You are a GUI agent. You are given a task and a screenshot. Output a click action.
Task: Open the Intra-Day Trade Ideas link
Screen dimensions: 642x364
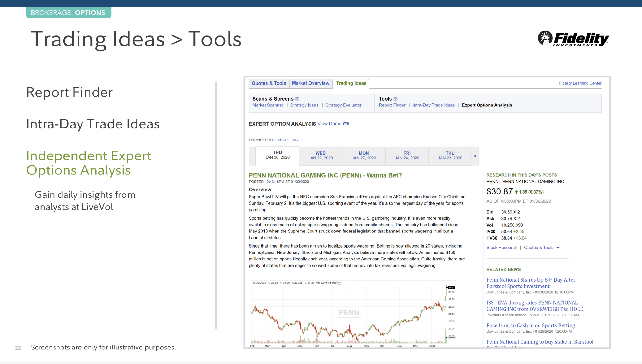[433, 105]
